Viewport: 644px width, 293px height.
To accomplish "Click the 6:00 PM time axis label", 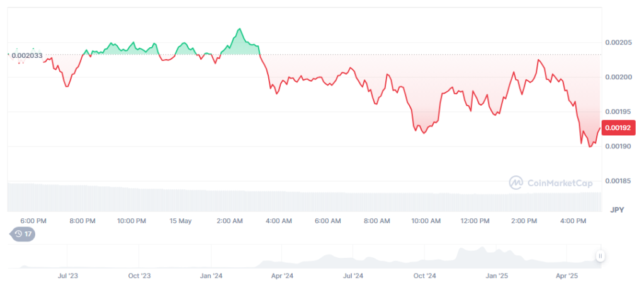I will (33, 221).
